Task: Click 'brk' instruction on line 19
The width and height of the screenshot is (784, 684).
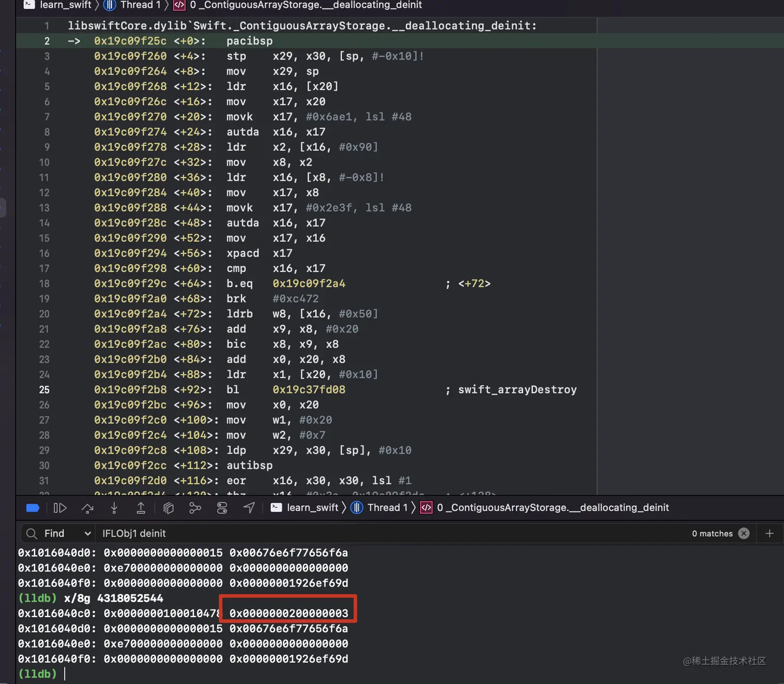Action: click(236, 299)
